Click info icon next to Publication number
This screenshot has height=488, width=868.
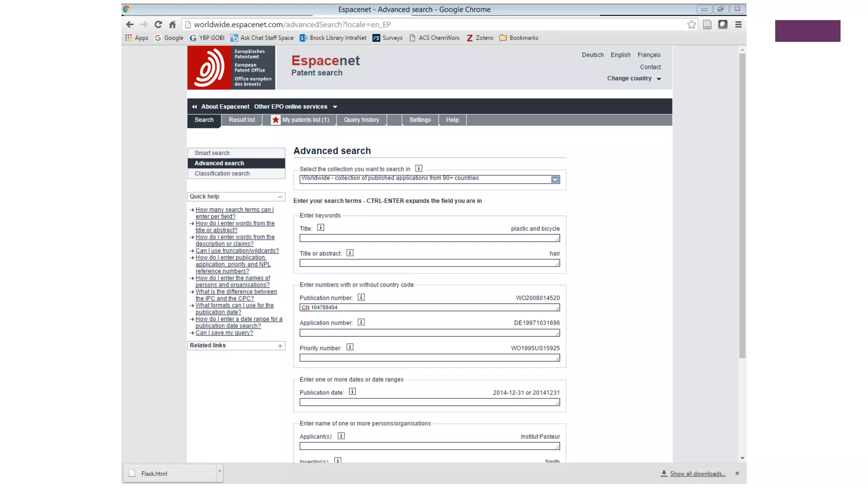(361, 297)
